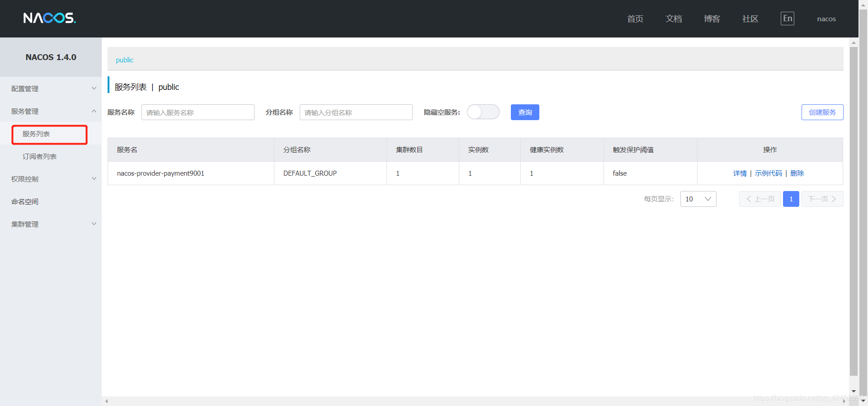868x406 pixels.
Task: Go to 命名空间 in the sidebar
Action: [x=25, y=201]
